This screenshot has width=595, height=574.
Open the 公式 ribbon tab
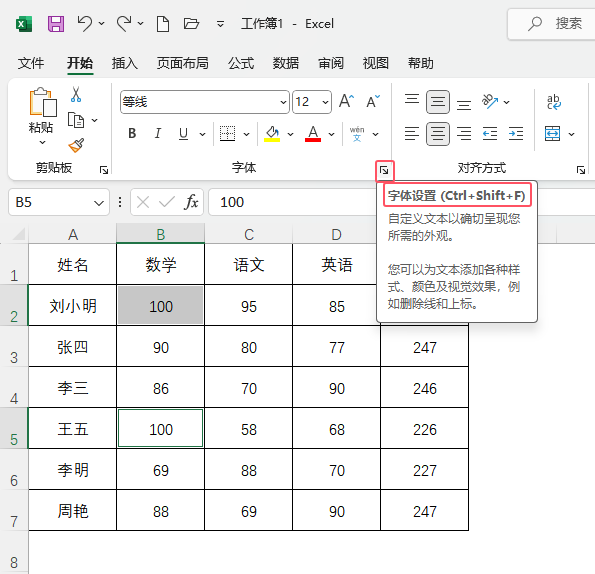241,63
